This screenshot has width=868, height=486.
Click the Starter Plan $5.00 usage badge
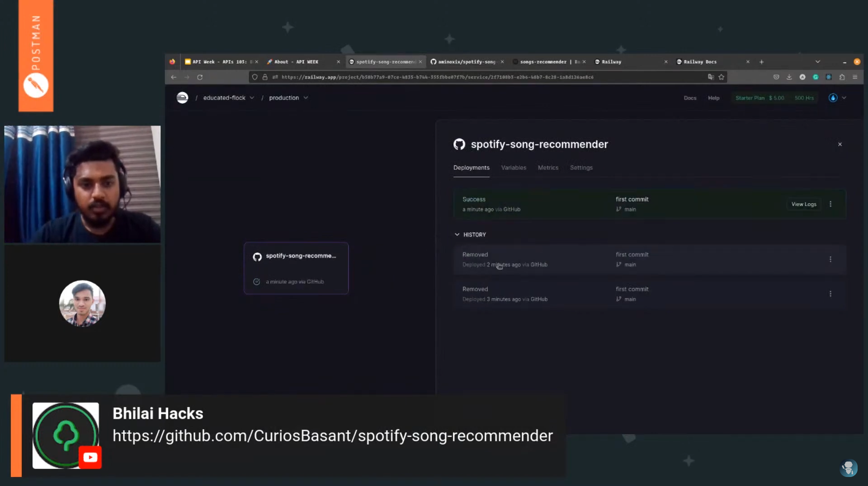tap(774, 98)
